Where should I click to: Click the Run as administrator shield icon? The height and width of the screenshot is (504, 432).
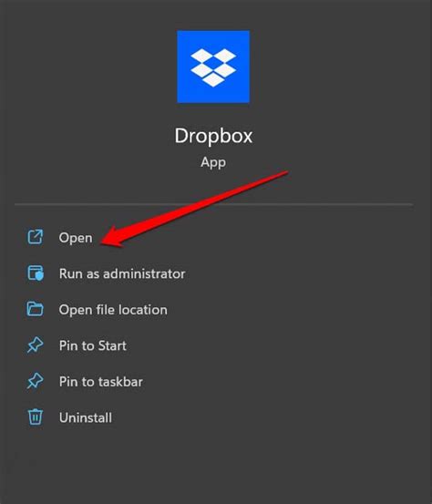point(35,273)
